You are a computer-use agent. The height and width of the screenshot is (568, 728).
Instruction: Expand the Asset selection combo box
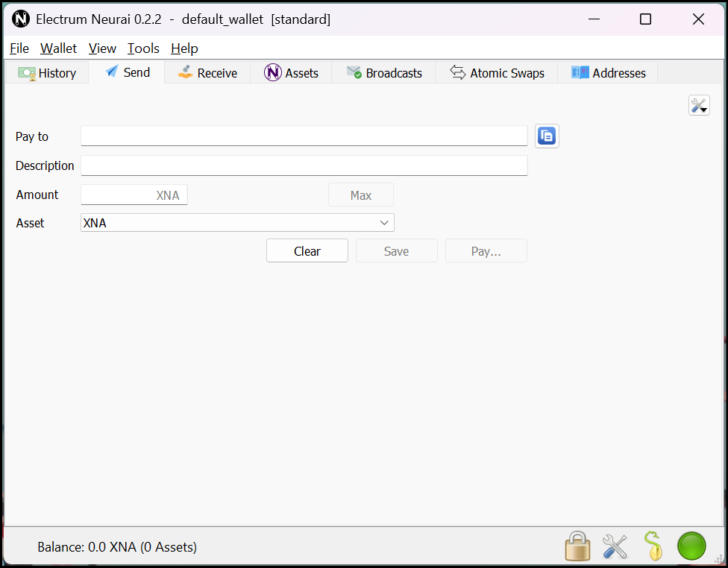pyautogui.click(x=237, y=222)
